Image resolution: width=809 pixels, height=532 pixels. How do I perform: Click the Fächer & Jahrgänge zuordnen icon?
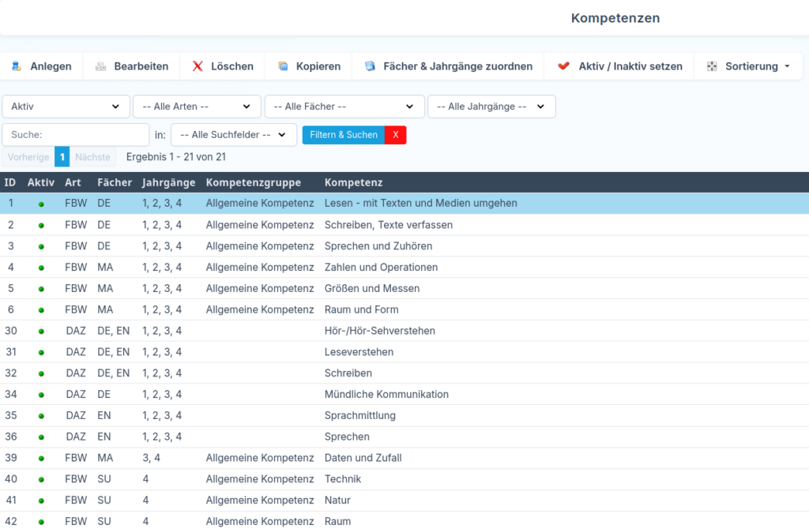point(370,66)
